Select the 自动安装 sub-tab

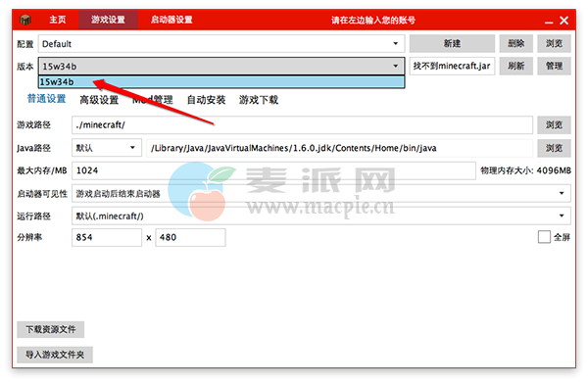pos(206,100)
